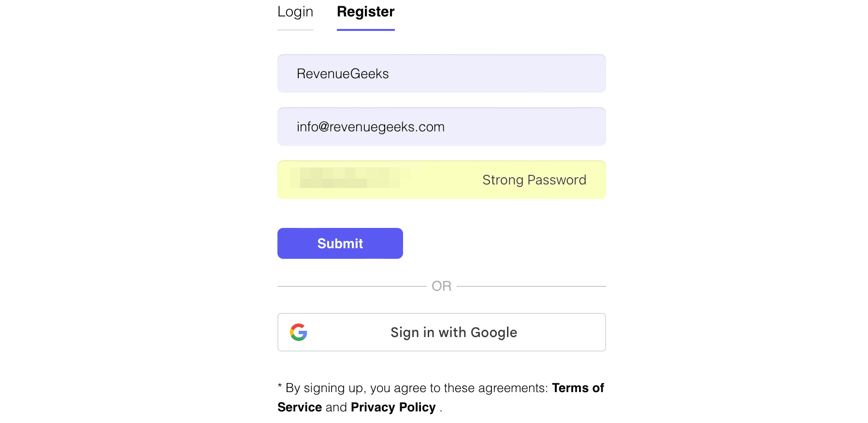Choose Sign in with Google
Viewport: 868px width, 423px height.
[441, 332]
